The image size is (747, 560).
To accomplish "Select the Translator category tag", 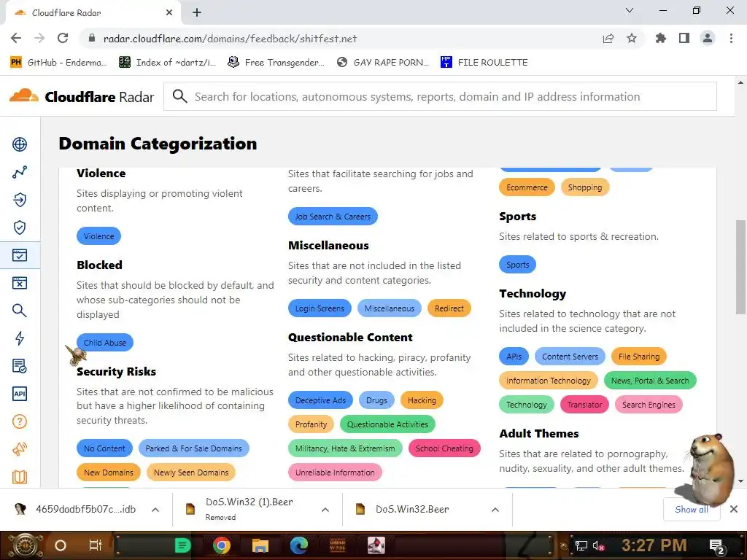I will point(584,405).
